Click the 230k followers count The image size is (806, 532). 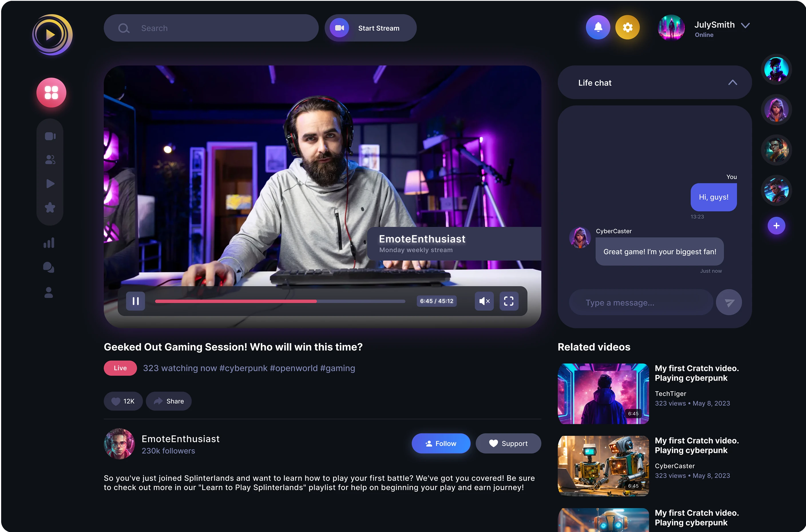(x=169, y=451)
